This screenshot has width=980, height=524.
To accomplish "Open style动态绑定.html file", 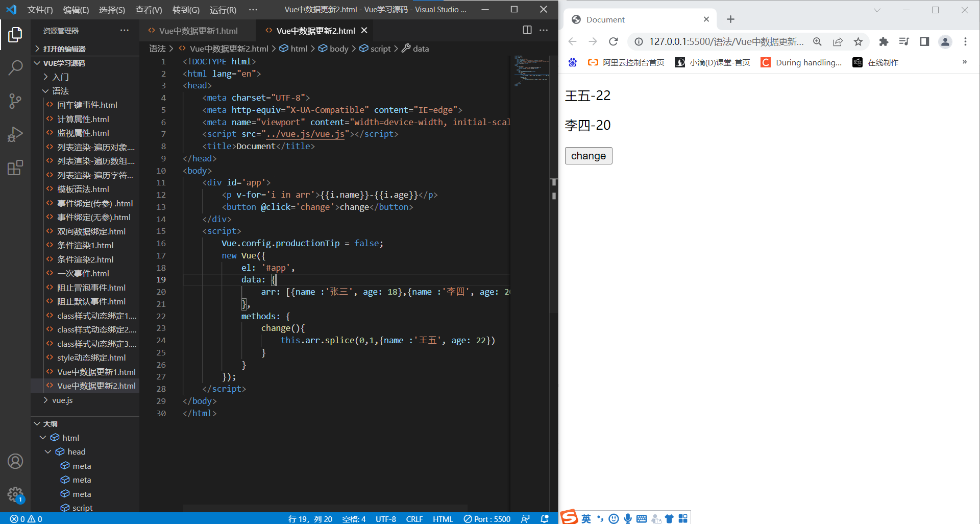I will (x=85, y=358).
